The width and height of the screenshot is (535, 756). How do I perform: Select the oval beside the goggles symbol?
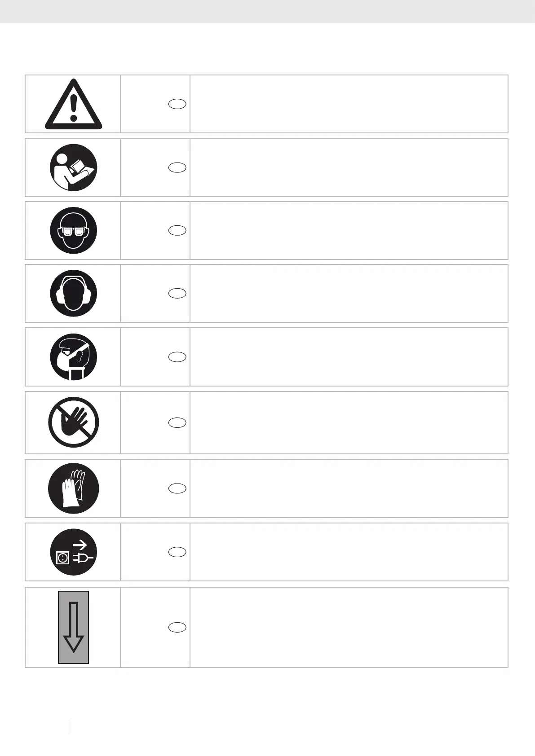pos(177,230)
